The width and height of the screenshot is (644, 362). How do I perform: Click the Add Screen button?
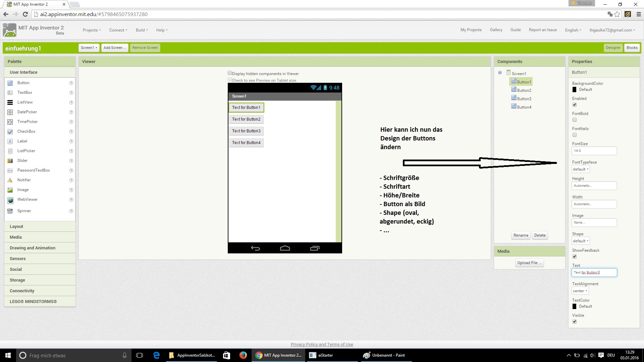pyautogui.click(x=115, y=48)
